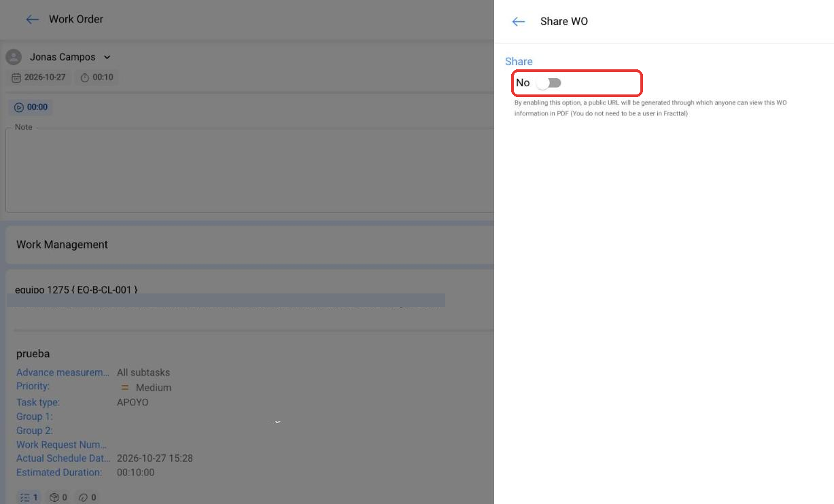This screenshot has height=504, width=834.
Task: Click the 00:10 duration chip
Action: 96,77
